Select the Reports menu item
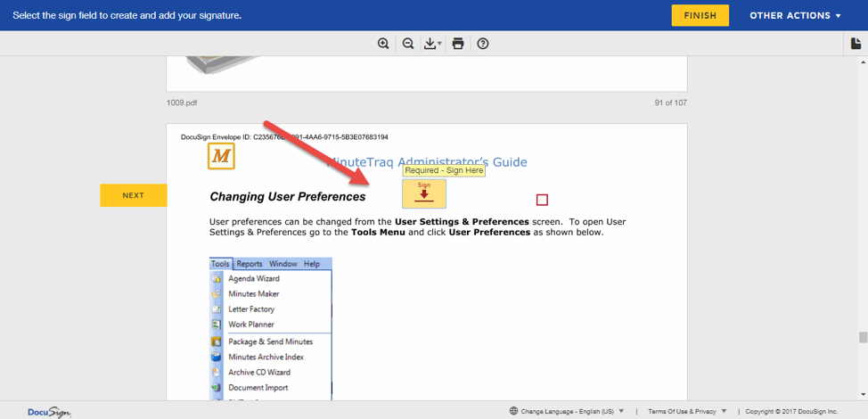 click(250, 264)
